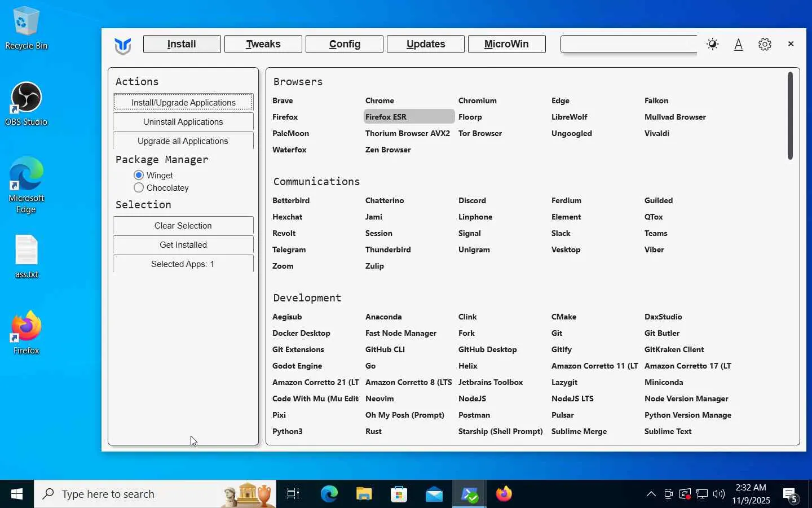Click Upgrade all Applications button
Screen dimensions: 812x508
pos(183,141)
